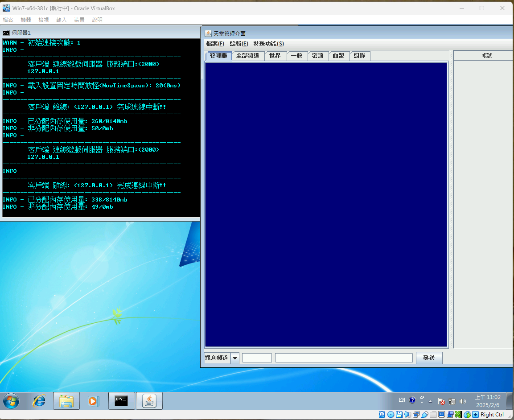Click the console icon in 伺服器1 title bar
The width and height of the screenshot is (514, 420).
click(6, 33)
